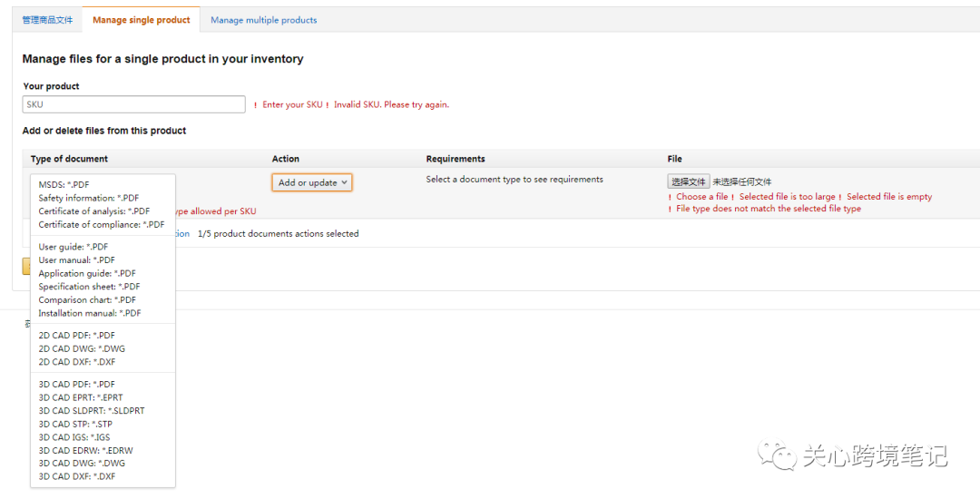
Task: Choose Specification sheet: *.PDF option
Action: point(89,287)
